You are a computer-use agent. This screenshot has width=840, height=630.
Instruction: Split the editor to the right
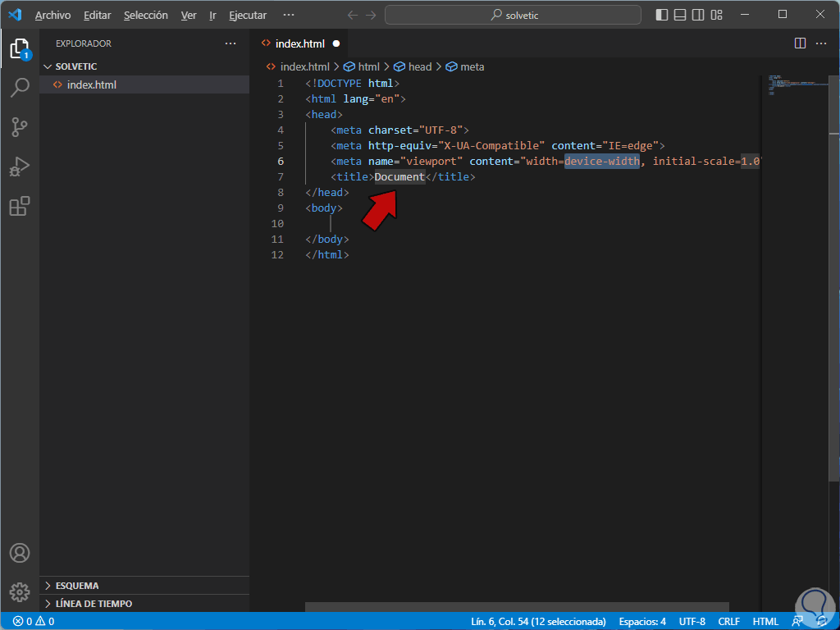[800, 43]
